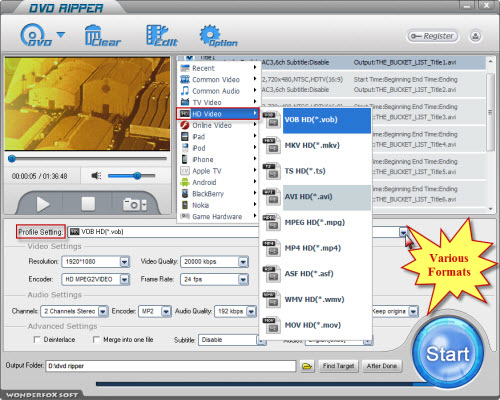Image resolution: width=500 pixels, height=400 pixels.
Task: Choose MOV HD(*.mov) format
Action: [317, 325]
